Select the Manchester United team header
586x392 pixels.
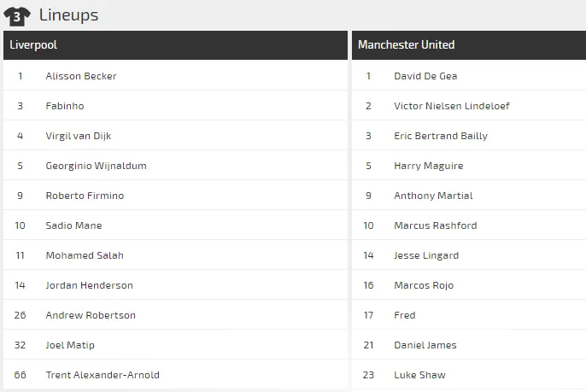(406, 45)
